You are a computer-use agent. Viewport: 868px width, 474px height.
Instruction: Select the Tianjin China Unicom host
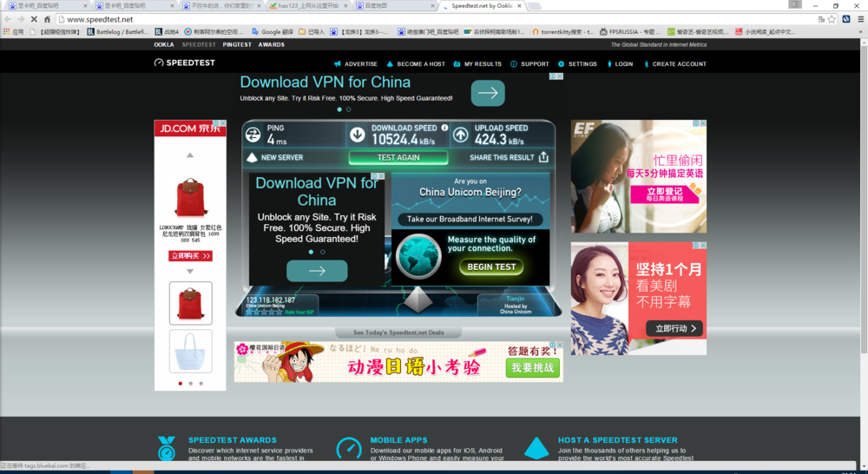click(516, 305)
